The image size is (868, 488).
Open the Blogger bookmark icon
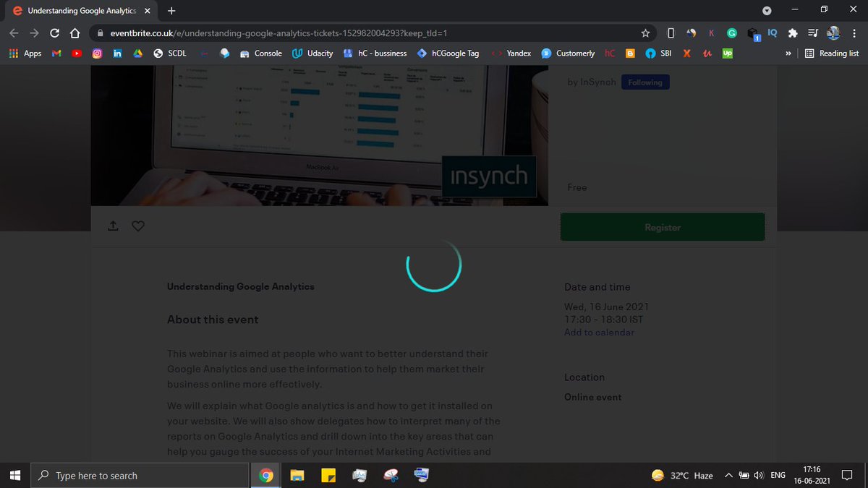[630, 53]
